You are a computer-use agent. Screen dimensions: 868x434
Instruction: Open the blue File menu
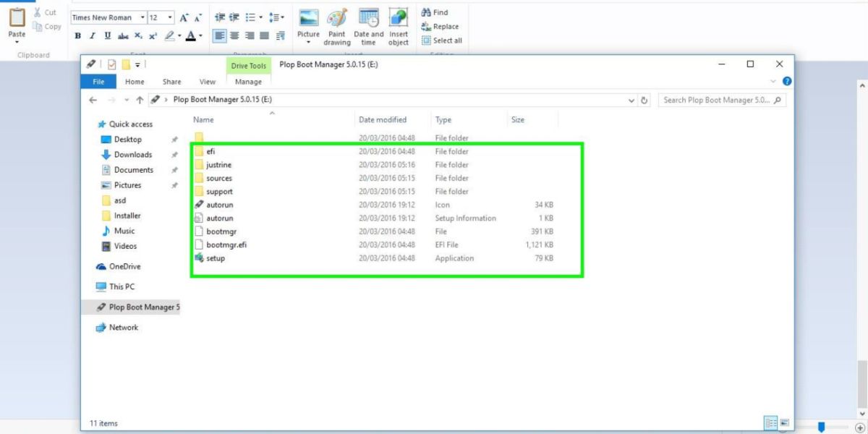[98, 82]
